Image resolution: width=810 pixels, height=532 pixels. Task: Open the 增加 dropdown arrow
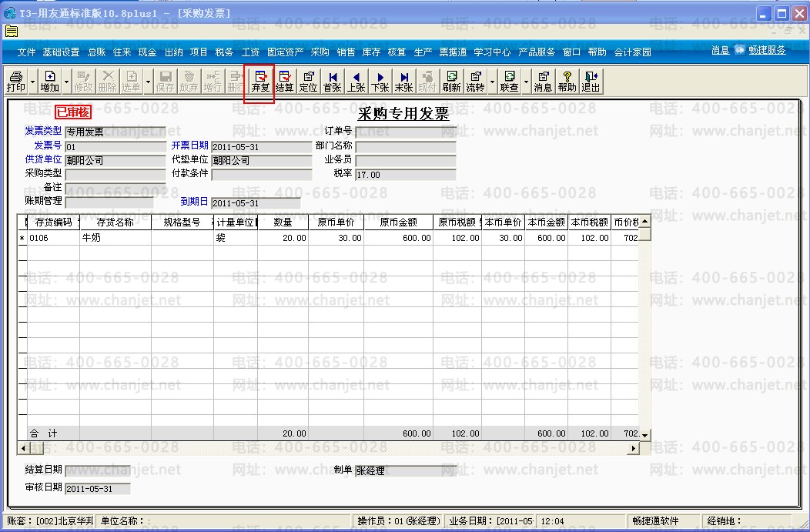67,81
